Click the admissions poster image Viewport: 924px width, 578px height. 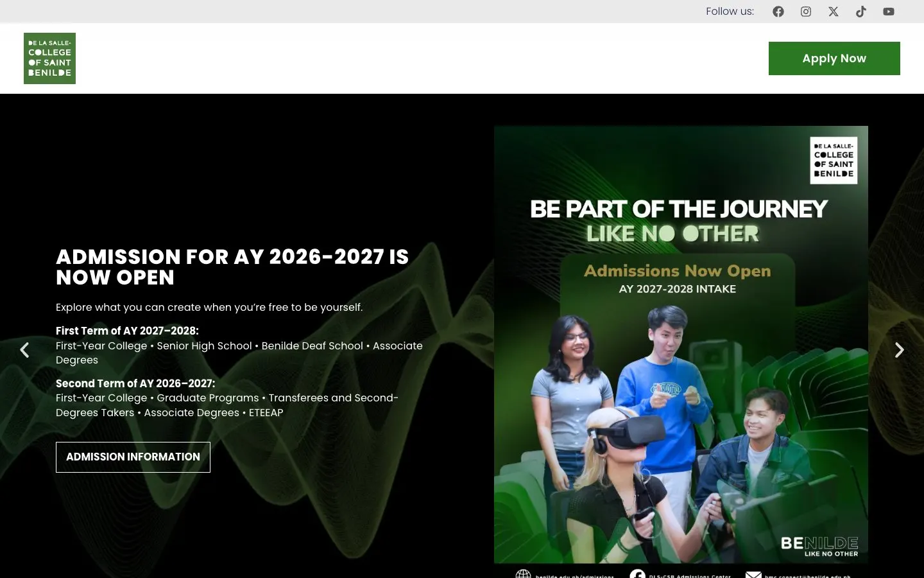(681, 351)
